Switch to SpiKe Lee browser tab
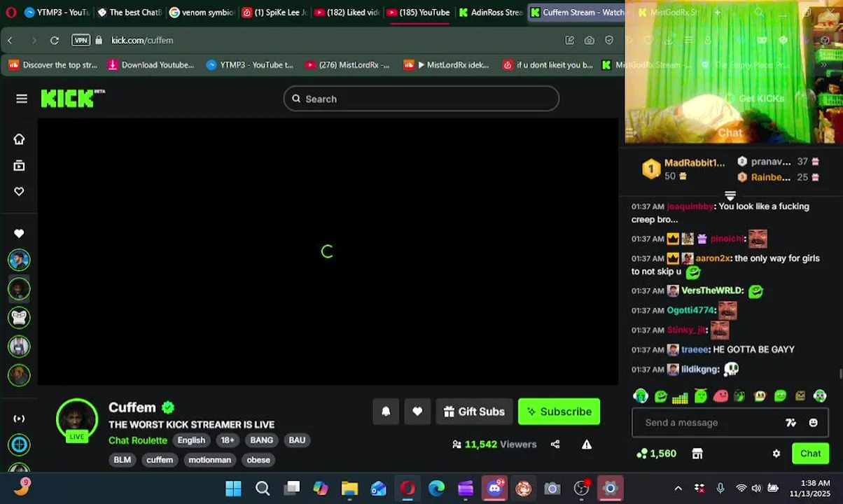 click(x=274, y=12)
